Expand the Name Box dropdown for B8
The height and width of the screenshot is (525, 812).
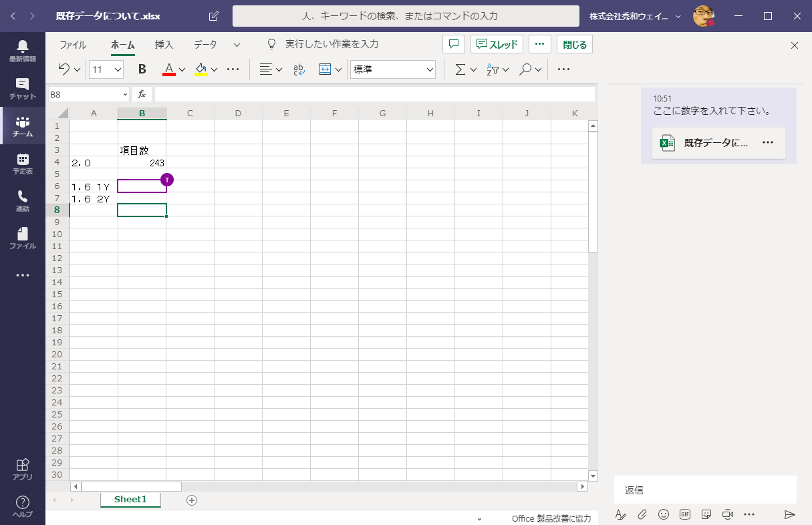click(125, 95)
